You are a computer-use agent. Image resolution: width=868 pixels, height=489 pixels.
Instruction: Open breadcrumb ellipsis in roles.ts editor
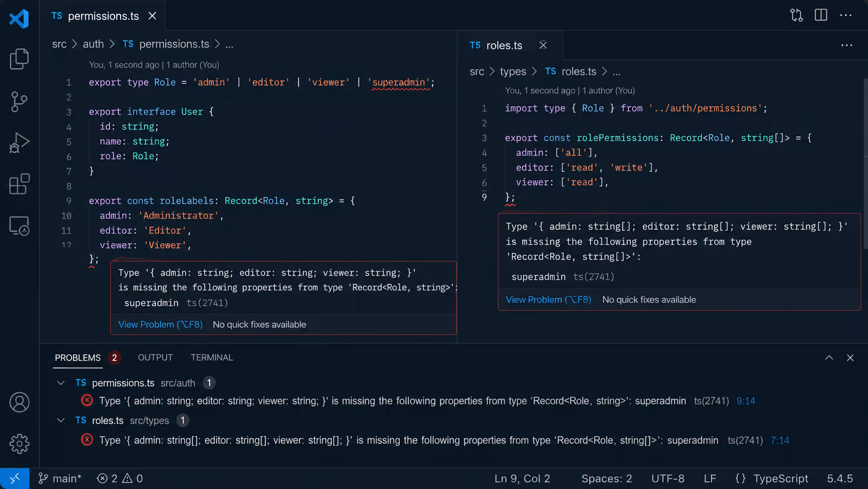[x=616, y=72]
